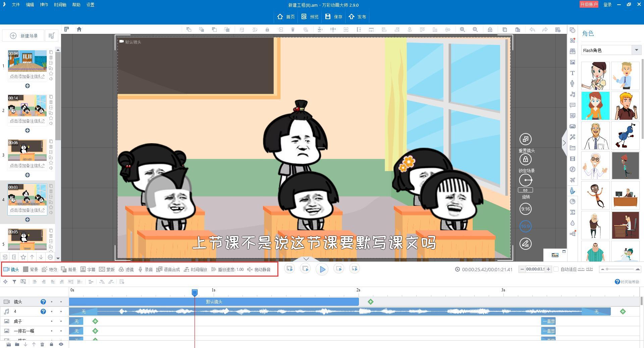This screenshot has height=348, width=644.
Task: Collapse right panel with side arrow
Action: click(x=564, y=143)
